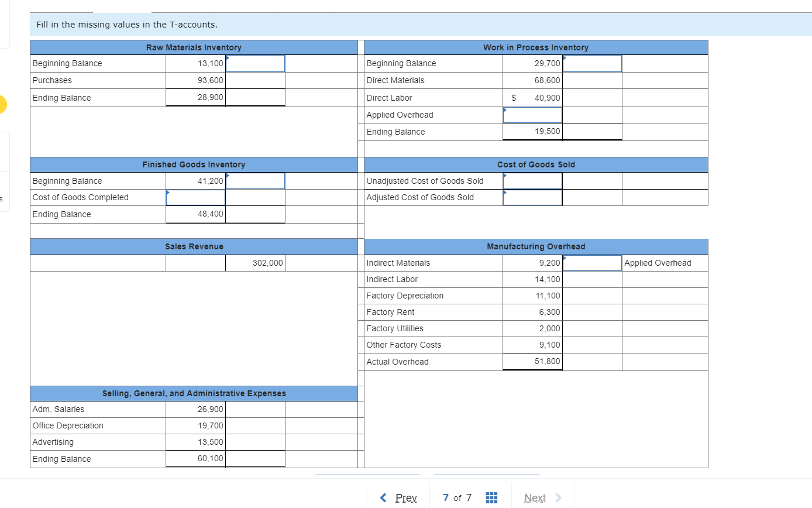Click the Factory Depreciation value 11,100
This screenshot has height=508, width=812.
click(548, 296)
